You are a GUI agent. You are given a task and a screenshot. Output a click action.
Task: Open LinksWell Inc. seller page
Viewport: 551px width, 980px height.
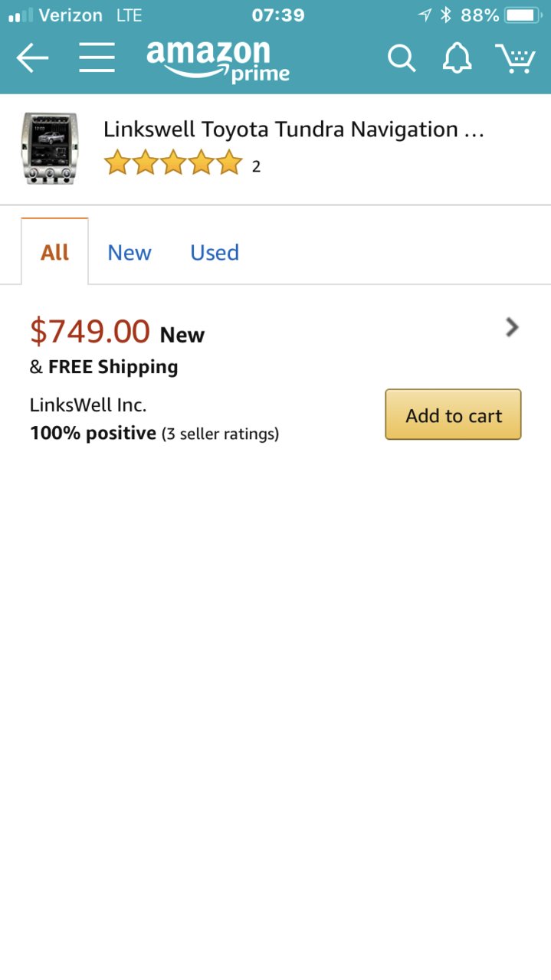[88, 405]
